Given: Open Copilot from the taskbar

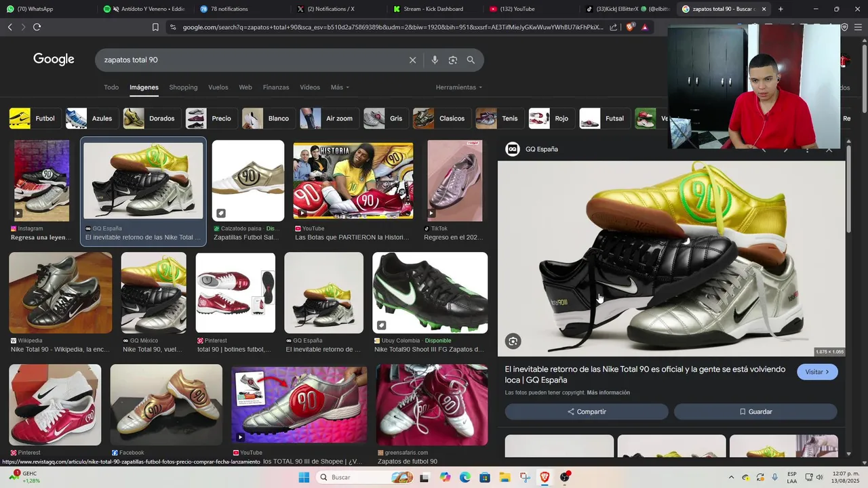Looking at the screenshot, I should [445, 477].
